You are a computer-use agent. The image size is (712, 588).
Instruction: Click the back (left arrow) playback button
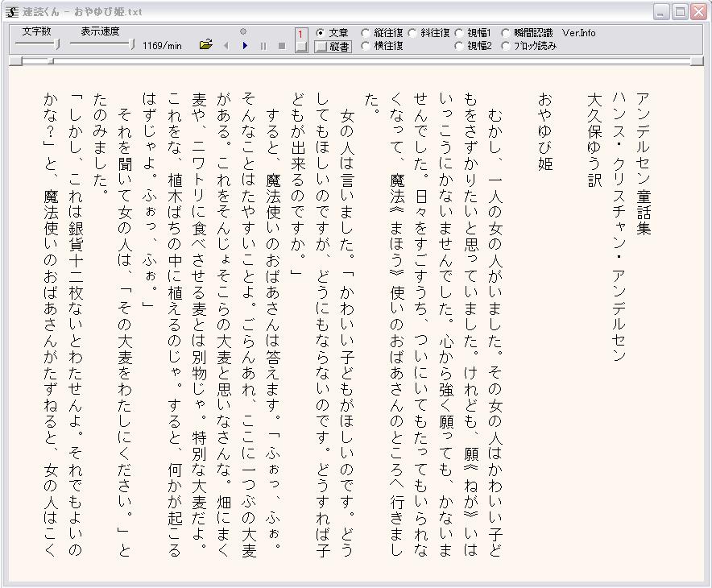[226, 46]
